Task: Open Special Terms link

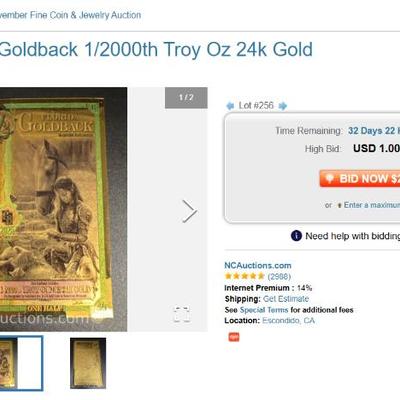Action: (x=264, y=310)
